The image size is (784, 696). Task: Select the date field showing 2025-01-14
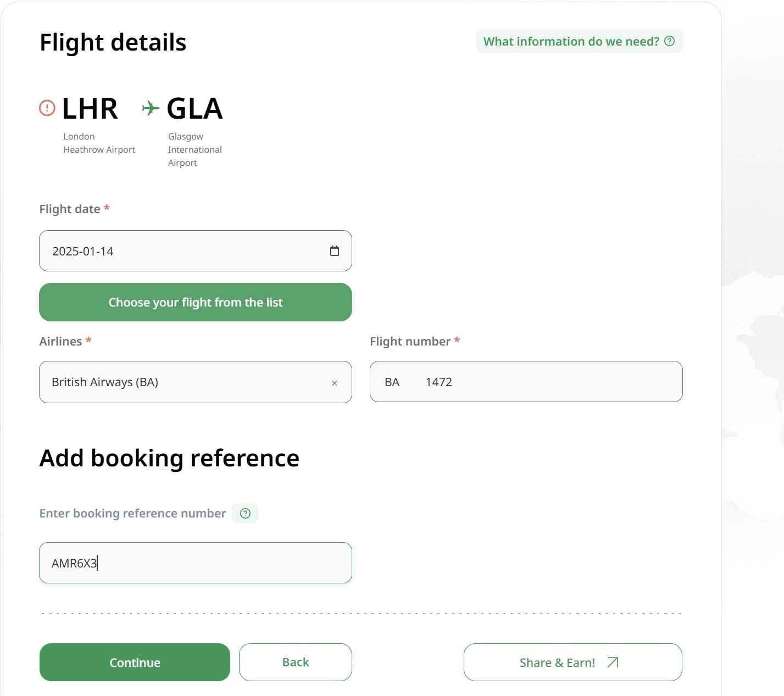(165, 250)
